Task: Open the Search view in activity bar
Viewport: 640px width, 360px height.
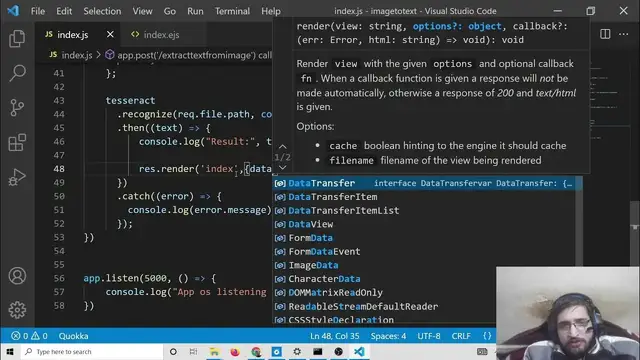Action: point(17,73)
